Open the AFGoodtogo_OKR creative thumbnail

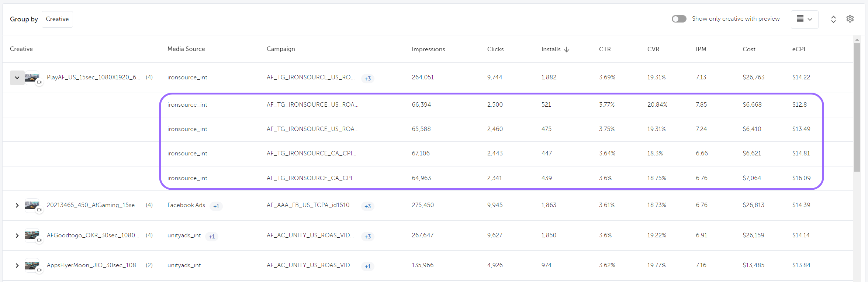coord(32,235)
